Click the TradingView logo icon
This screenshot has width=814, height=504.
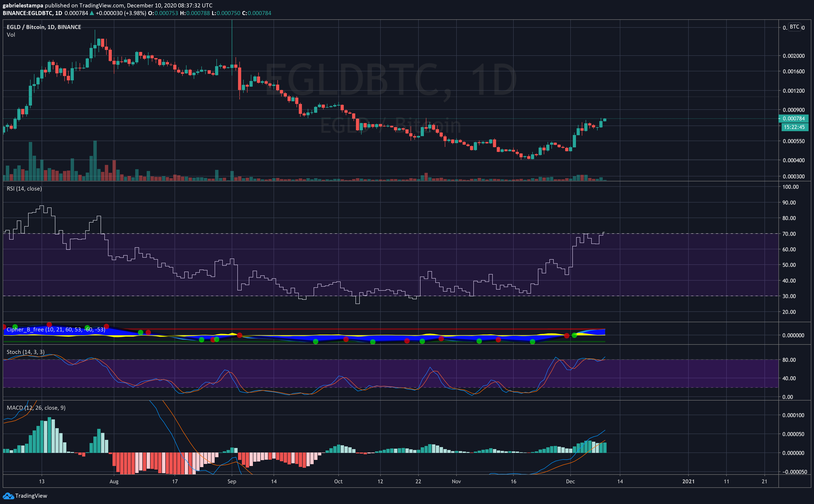pos(8,496)
